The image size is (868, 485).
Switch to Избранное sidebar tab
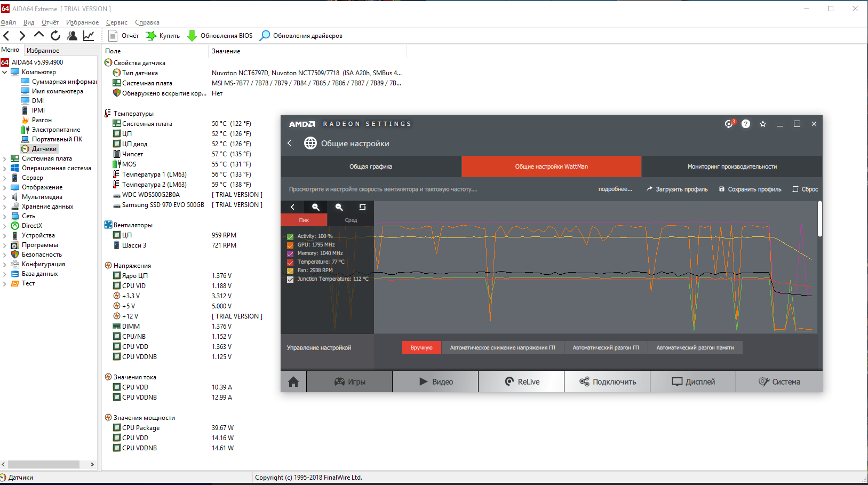(43, 50)
